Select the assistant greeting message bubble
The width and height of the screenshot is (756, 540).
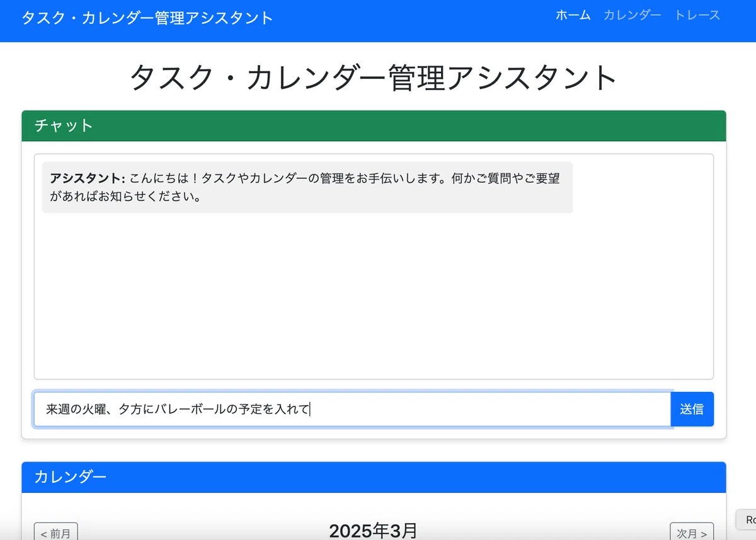click(307, 187)
